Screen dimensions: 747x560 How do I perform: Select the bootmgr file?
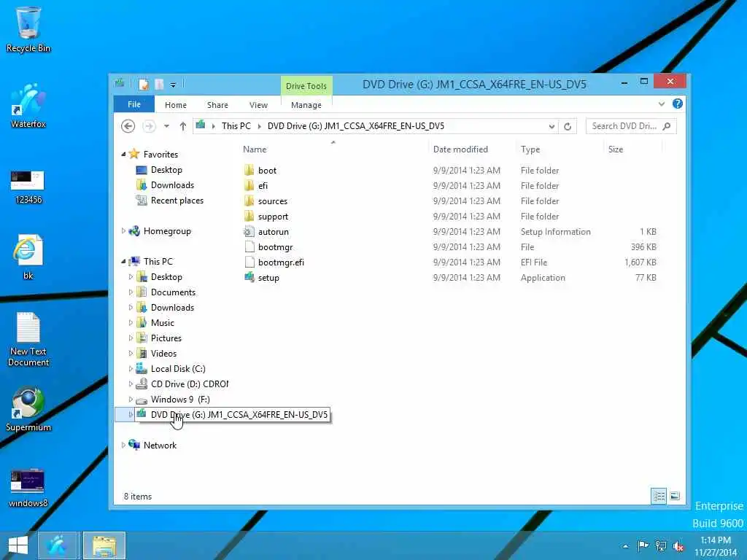[x=275, y=246]
